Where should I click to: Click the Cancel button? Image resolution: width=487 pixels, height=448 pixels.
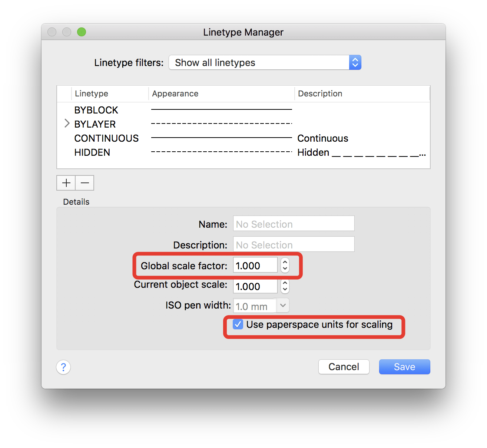[x=343, y=366]
